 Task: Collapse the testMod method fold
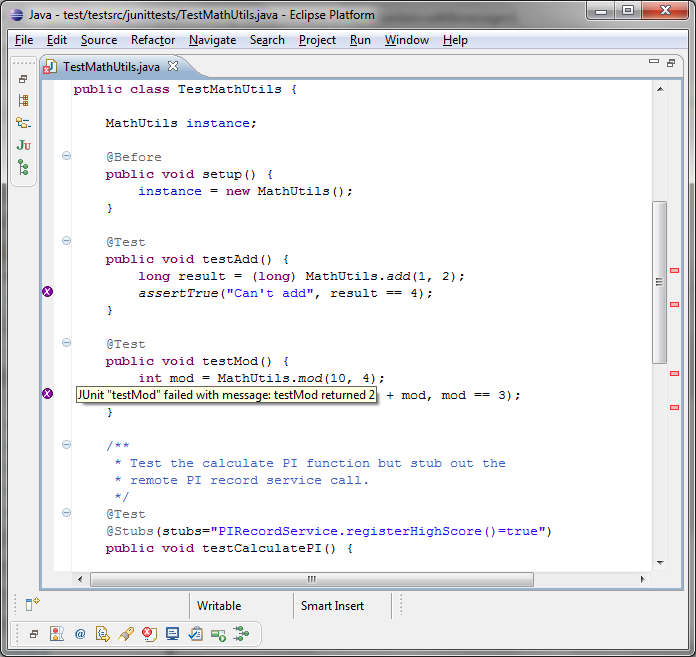point(66,343)
